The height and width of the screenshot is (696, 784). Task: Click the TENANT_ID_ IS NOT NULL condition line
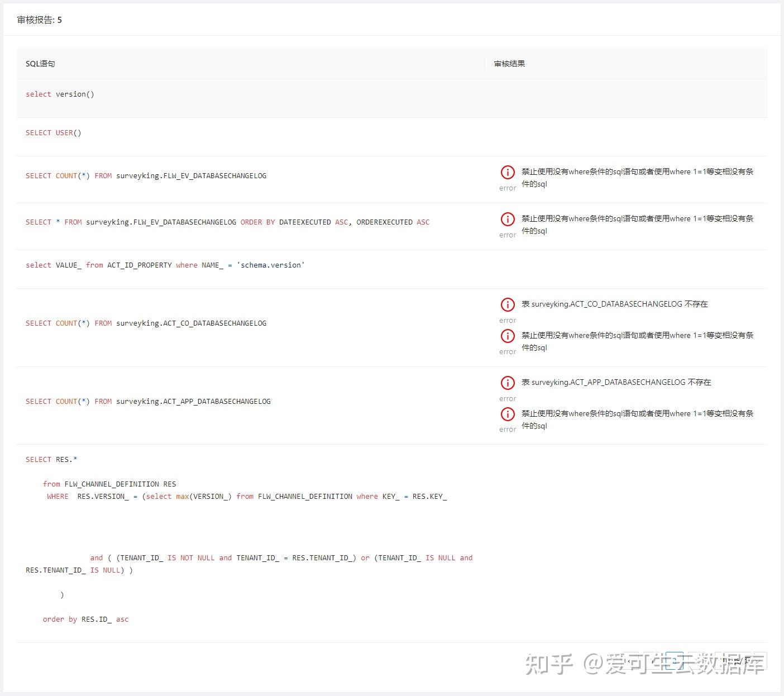coord(281,558)
